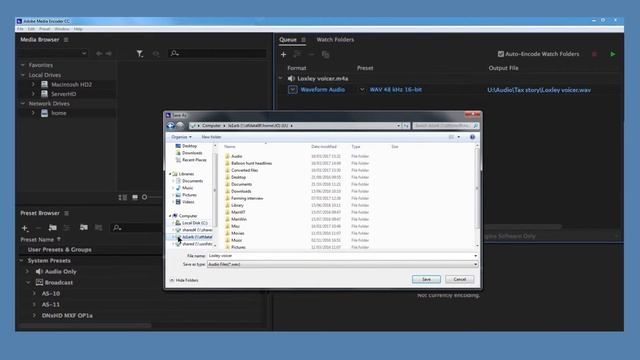Click the Media Browser search field

pyautogui.click(x=217, y=53)
